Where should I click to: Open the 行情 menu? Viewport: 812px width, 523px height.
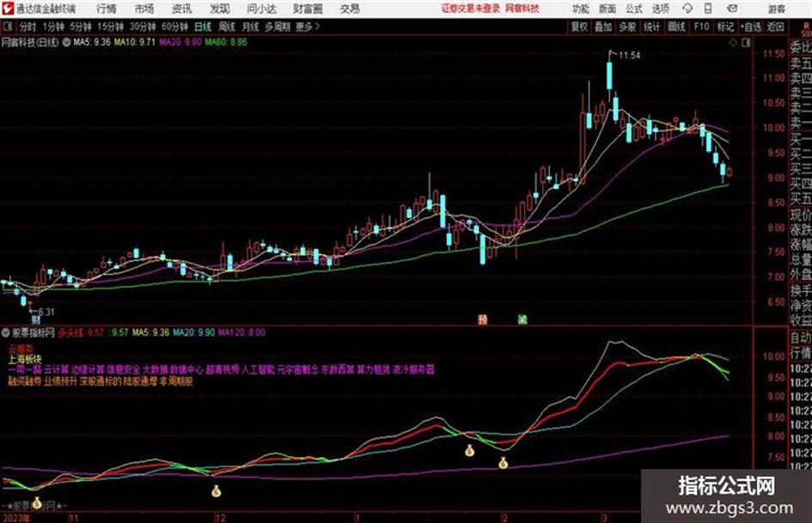click(x=107, y=9)
